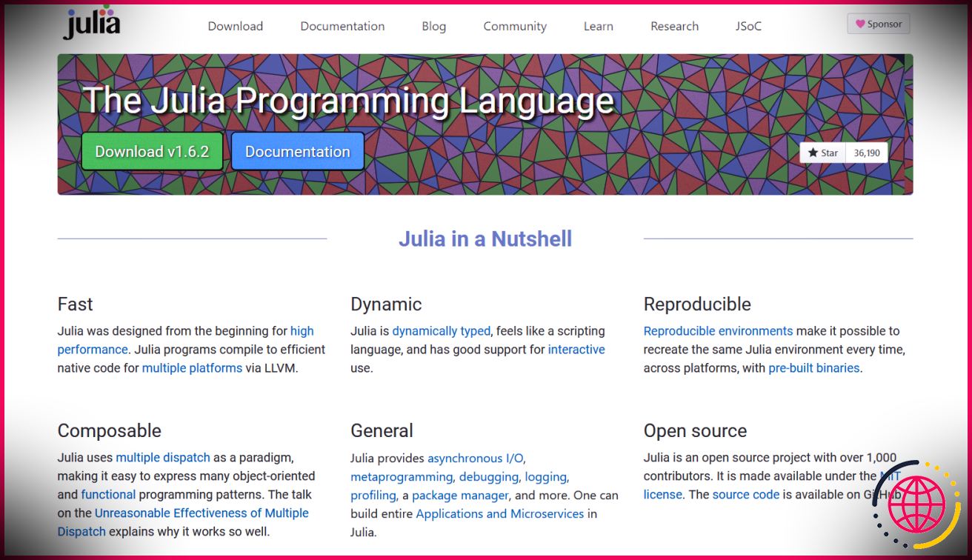Follow the 'pre-built binaries' link

[x=814, y=368]
